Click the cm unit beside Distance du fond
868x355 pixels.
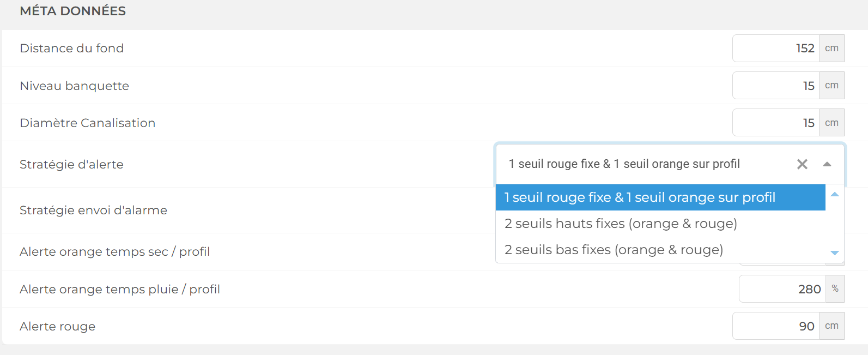click(x=831, y=49)
